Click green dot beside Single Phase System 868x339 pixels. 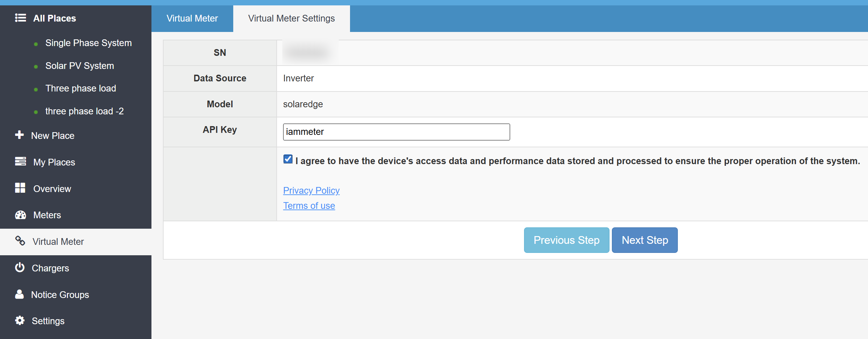pos(36,44)
